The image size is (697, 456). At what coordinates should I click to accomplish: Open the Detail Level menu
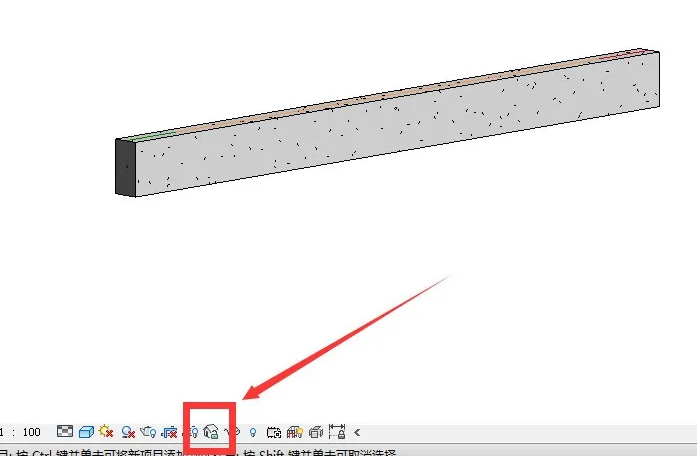click(x=65, y=432)
